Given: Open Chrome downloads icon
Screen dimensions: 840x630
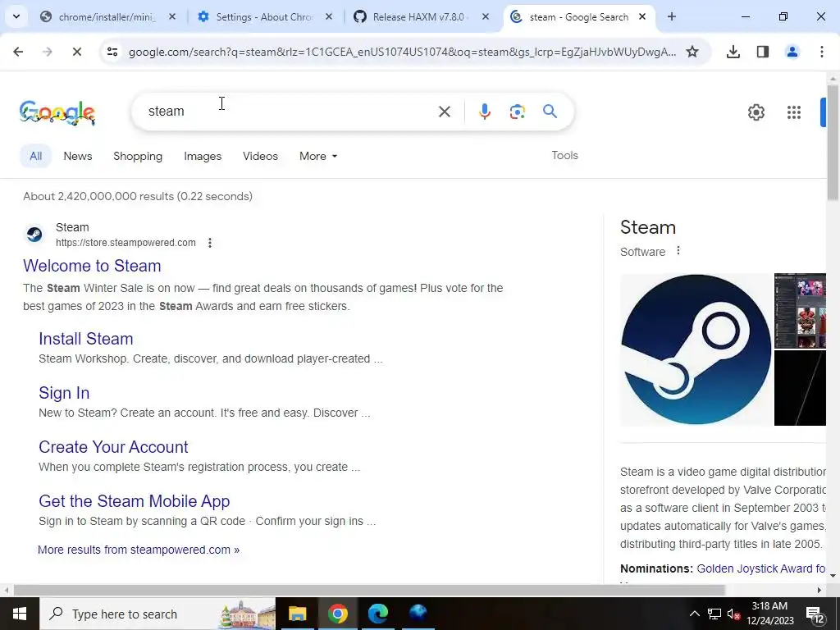Looking at the screenshot, I should (733, 52).
